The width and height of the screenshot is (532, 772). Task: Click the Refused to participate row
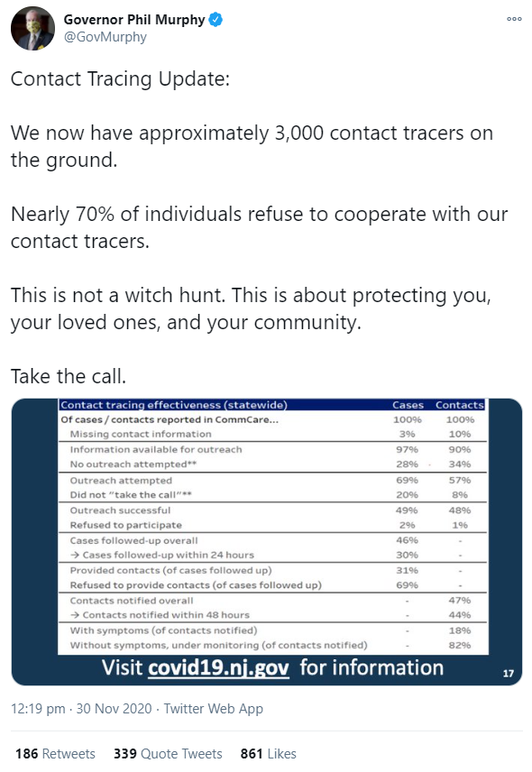click(272, 525)
